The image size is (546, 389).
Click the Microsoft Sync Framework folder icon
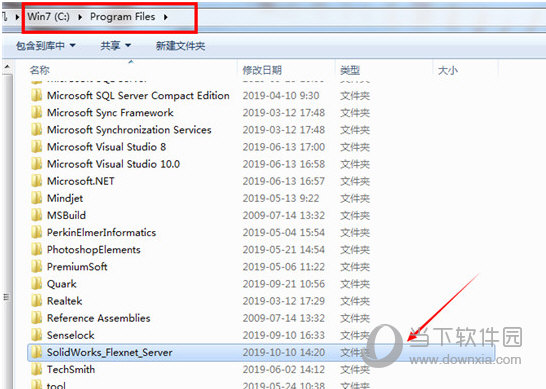(x=37, y=112)
